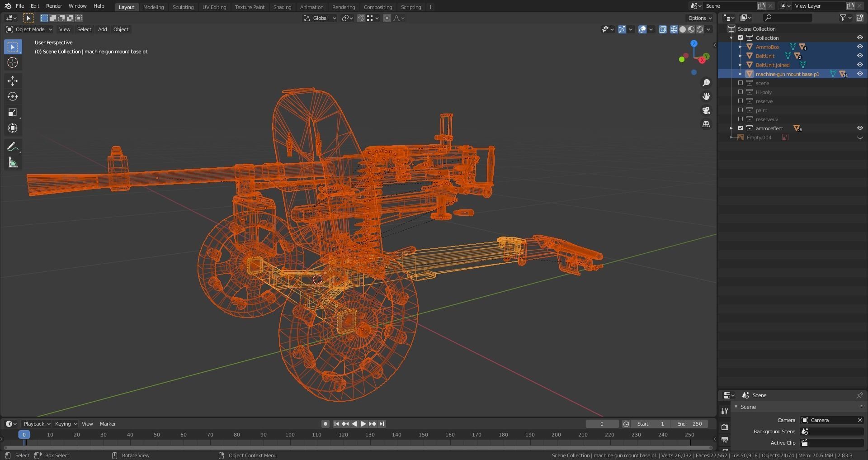Click the Options button in viewport header
Viewport: 868px width, 460px height.
click(x=699, y=18)
